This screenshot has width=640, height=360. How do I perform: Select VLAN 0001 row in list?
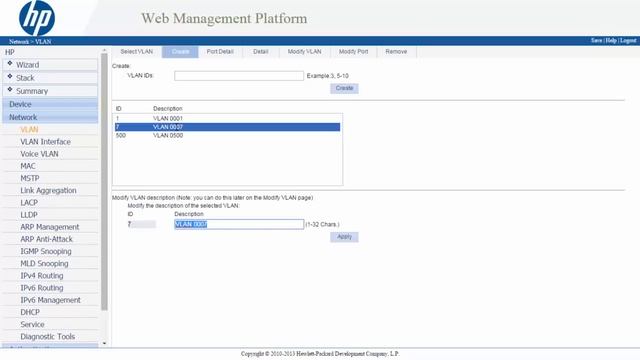click(227, 118)
